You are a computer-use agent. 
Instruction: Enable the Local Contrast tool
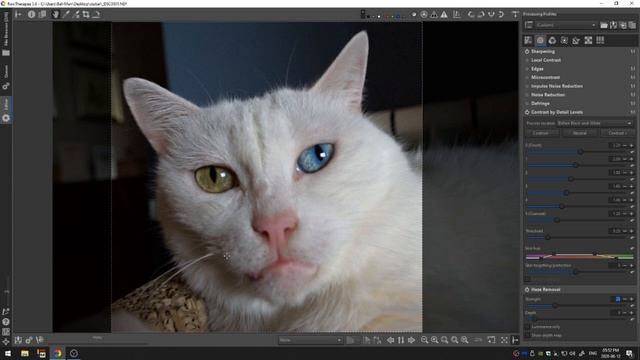[x=527, y=60]
